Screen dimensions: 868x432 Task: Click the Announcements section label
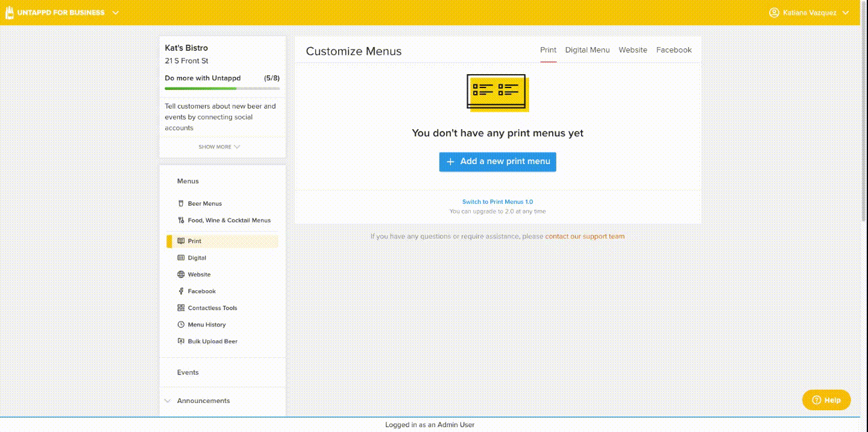coord(203,401)
